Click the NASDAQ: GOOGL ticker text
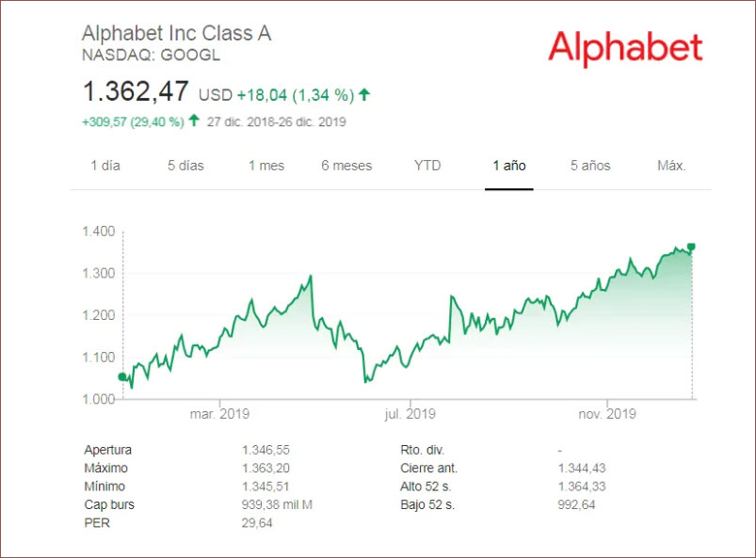756x558 pixels. 152,56
